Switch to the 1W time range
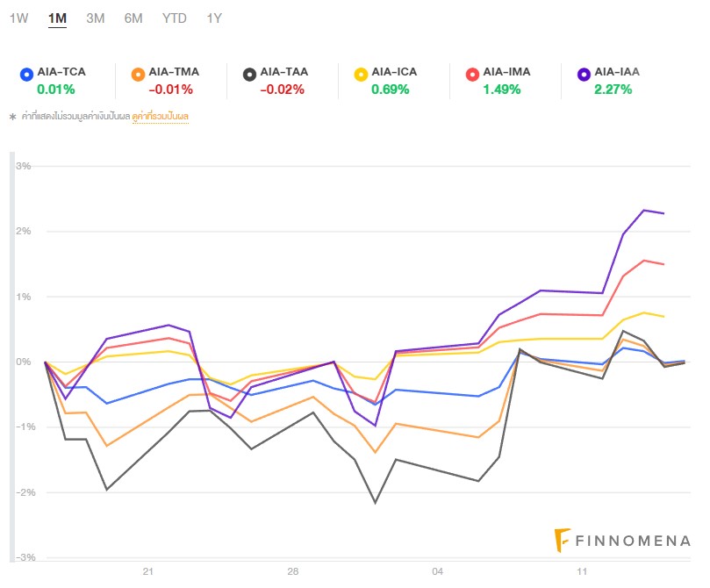This screenshot has width=710, height=588. [x=18, y=18]
